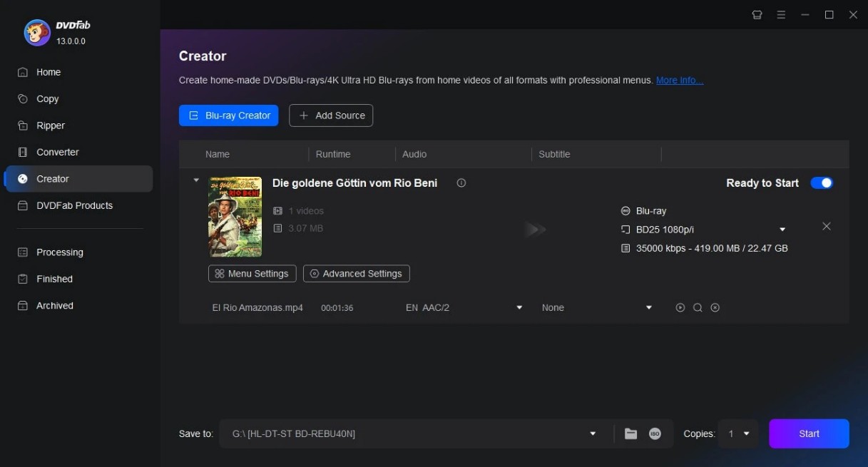Screen dimensions: 868x467
Task: Open the BD25 1080p/i quality dropdown
Action: (782, 229)
